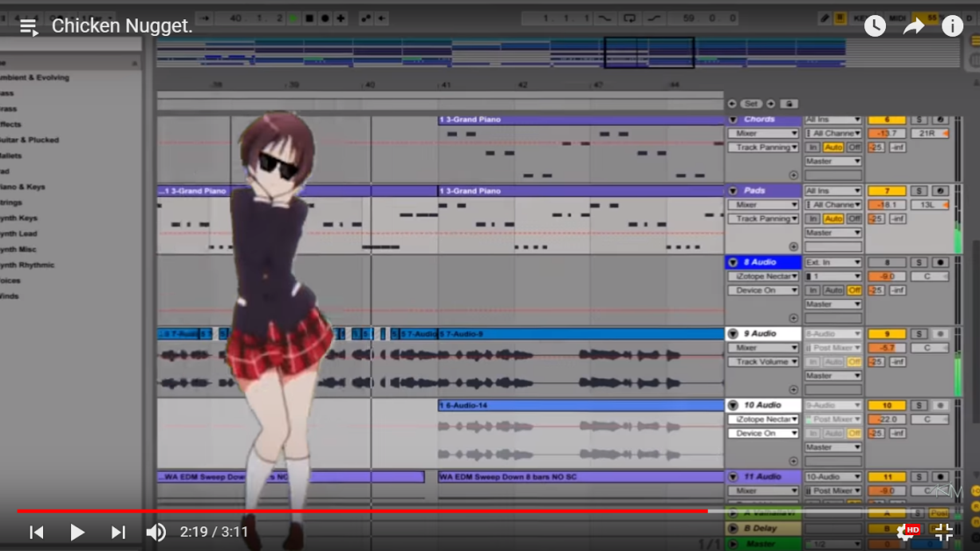Arm the 8 Audio track for recording
Screen dimensions: 980x551
[940, 263]
